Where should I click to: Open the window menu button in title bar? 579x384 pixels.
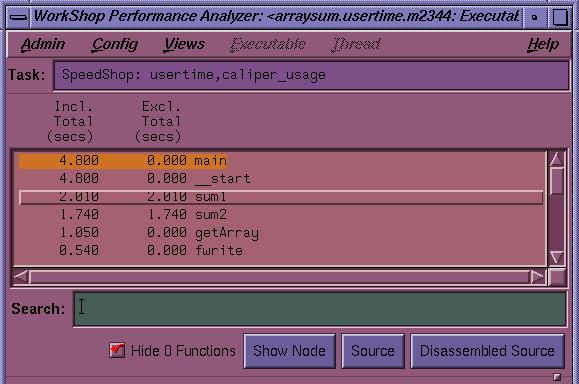point(18,17)
